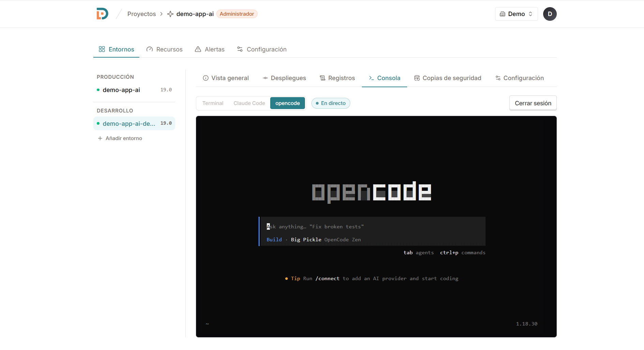Open the Vista general sub-tab
The height and width of the screenshot is (350, 644).
coord(226,78)
